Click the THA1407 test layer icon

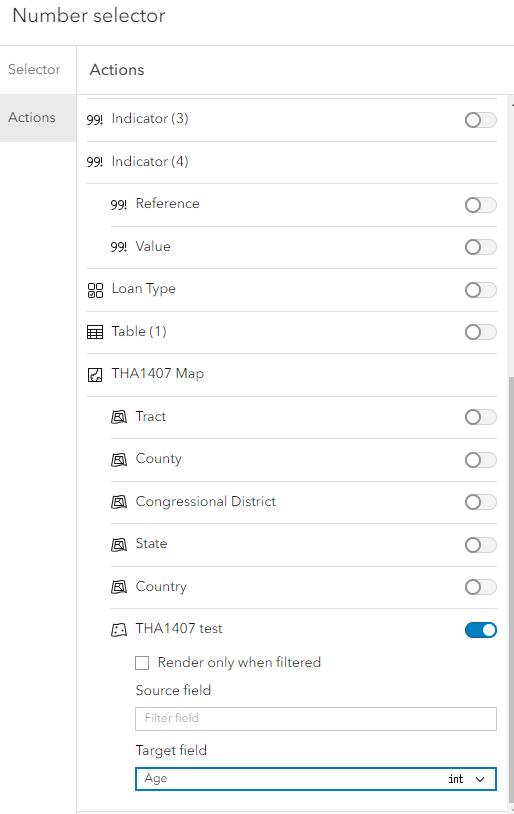tap(119, 630)
